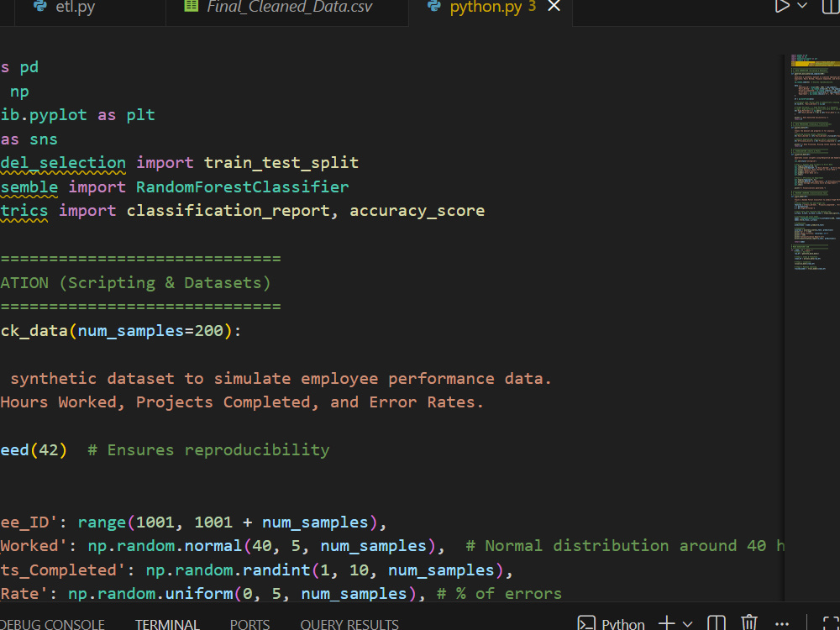
Task: Jump via the code minimap
Action: [814, 160]
